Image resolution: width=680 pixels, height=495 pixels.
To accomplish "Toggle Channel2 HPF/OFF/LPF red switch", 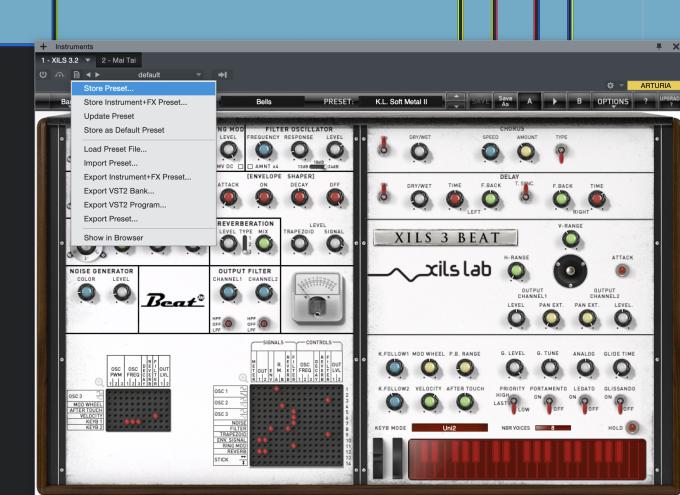I will 263,323.
